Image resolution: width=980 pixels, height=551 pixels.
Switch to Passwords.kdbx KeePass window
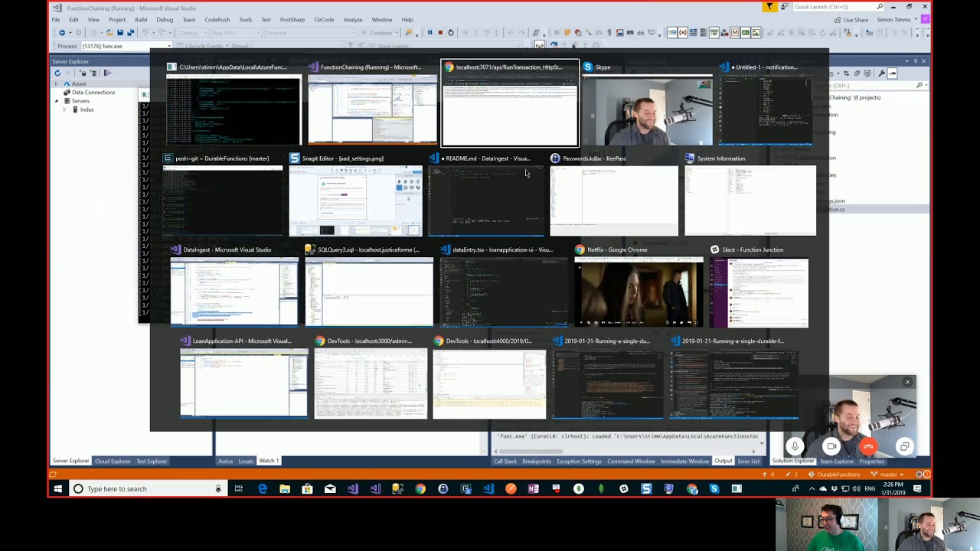pos(614,201)
